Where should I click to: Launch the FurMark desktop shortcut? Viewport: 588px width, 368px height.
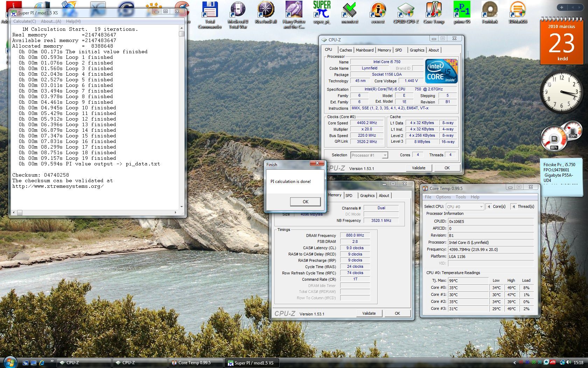tap(490, 13)
